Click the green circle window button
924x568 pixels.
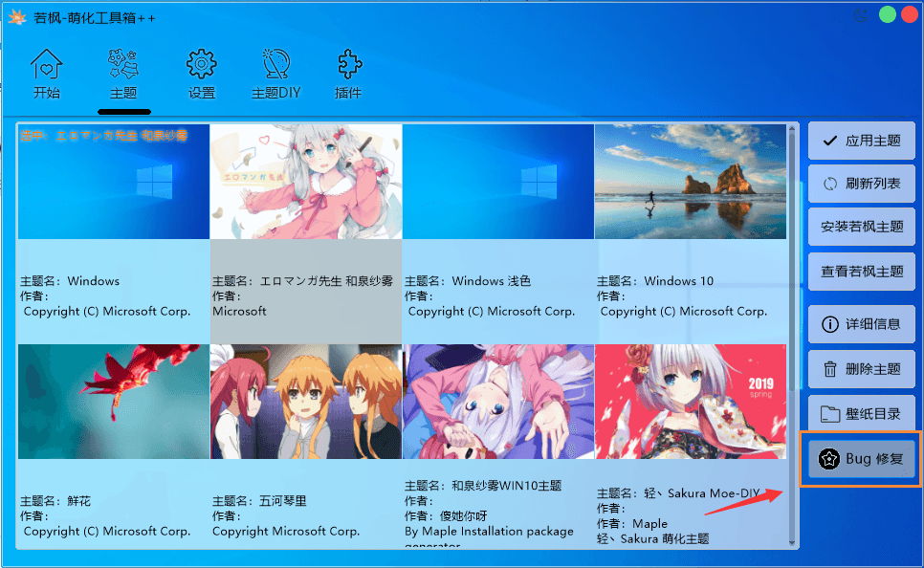(888, 14)
